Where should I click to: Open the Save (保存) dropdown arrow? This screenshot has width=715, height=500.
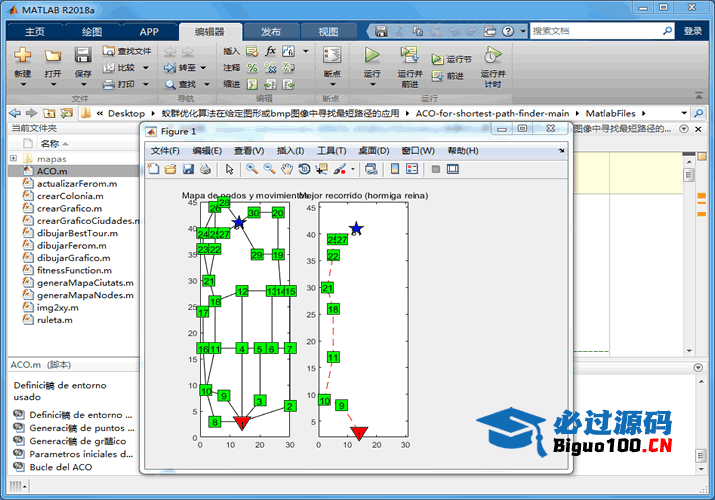(83, 85)
